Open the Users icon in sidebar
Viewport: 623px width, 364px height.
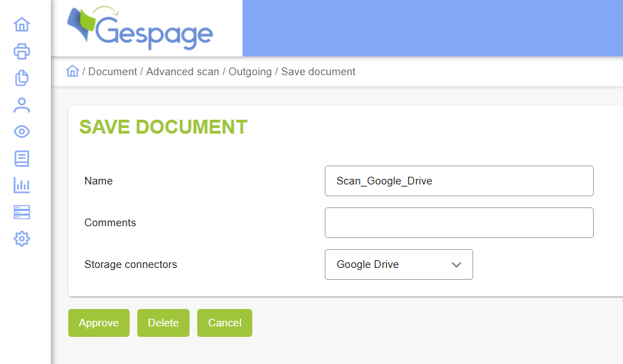coord(22,105)
